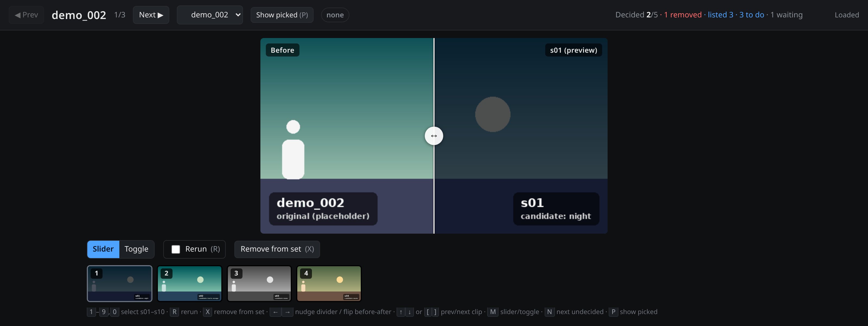Click the M key hint for slider/toggle
The image size is (868, 326).
[493, 312]
